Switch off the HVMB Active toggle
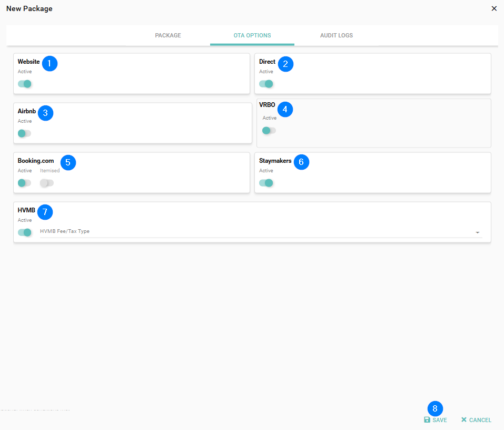The height and width of the screenshot is (430, 504). pyautogui.click(x=25, y=232)
